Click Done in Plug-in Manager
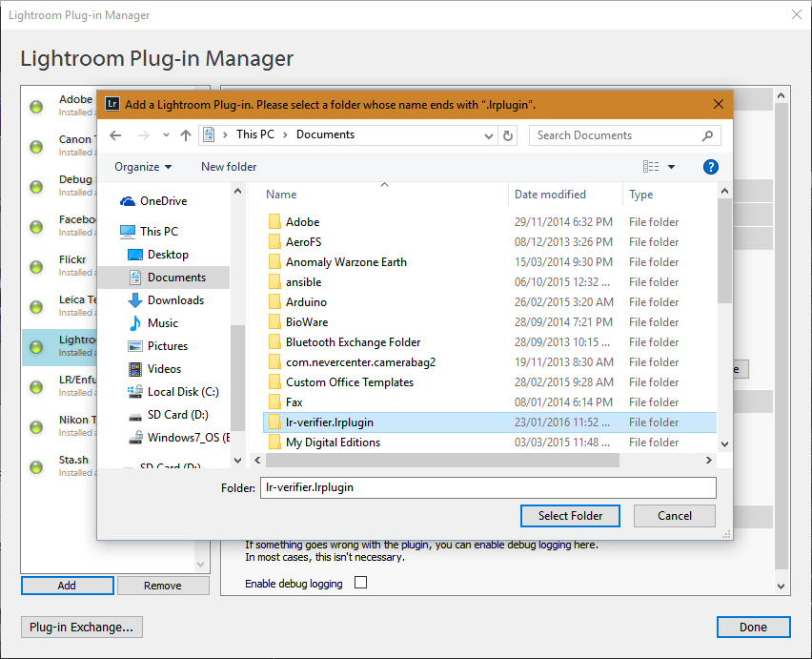The height and width of the screenshot is (659, 812). tap(754, 627)
